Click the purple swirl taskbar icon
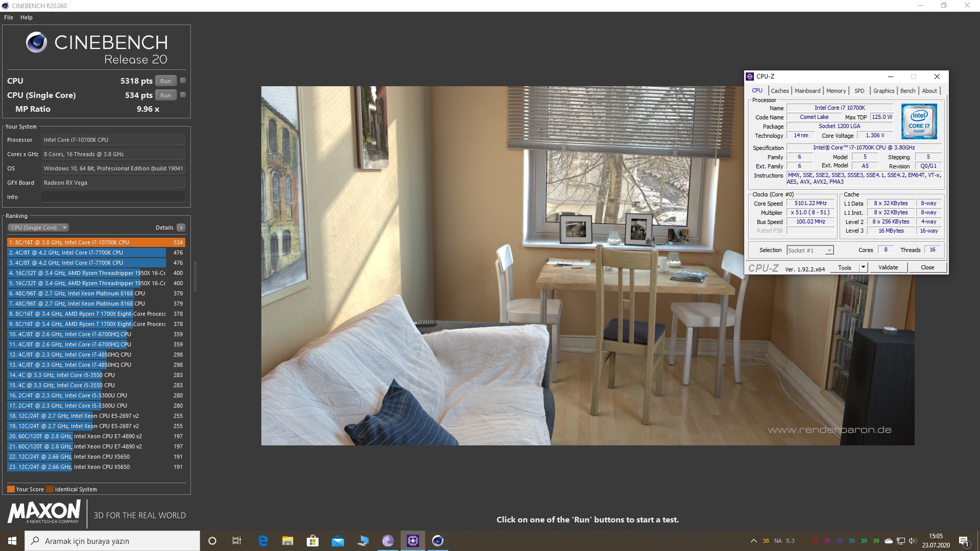 [x=388, y=541]
